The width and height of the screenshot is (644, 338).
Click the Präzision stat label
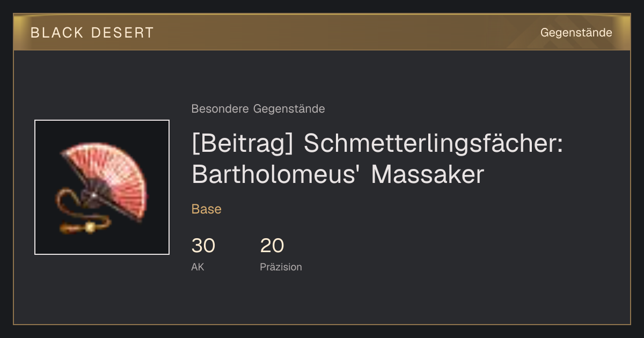point(281,267)
